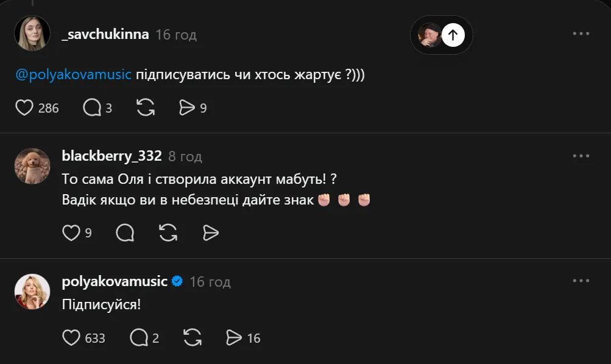Viewport: 611px width, 364px height.
Task: Repost polyakovamusic's comment
Action: (192, 337)
